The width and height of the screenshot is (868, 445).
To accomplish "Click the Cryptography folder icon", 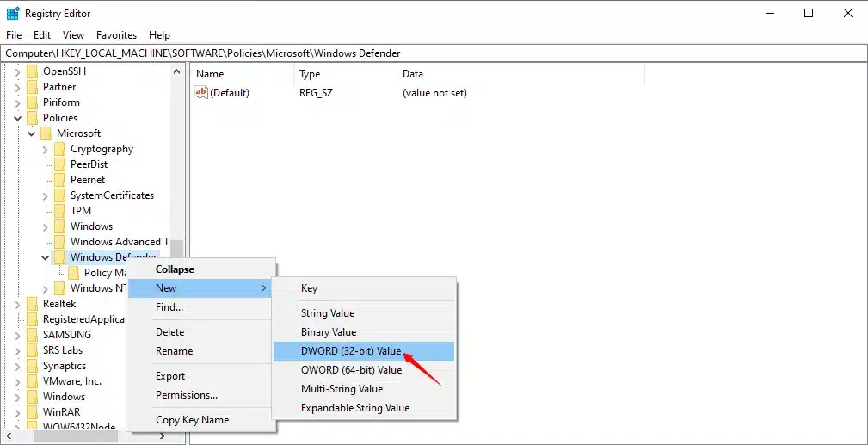I will coord(60,149).
